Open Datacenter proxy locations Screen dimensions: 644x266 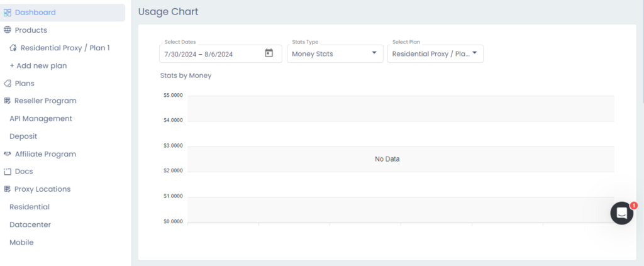point(30,224)
